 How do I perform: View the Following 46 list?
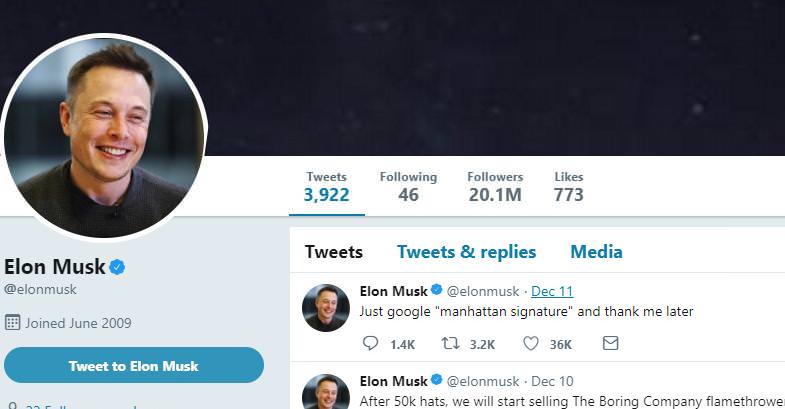[408, 187]
